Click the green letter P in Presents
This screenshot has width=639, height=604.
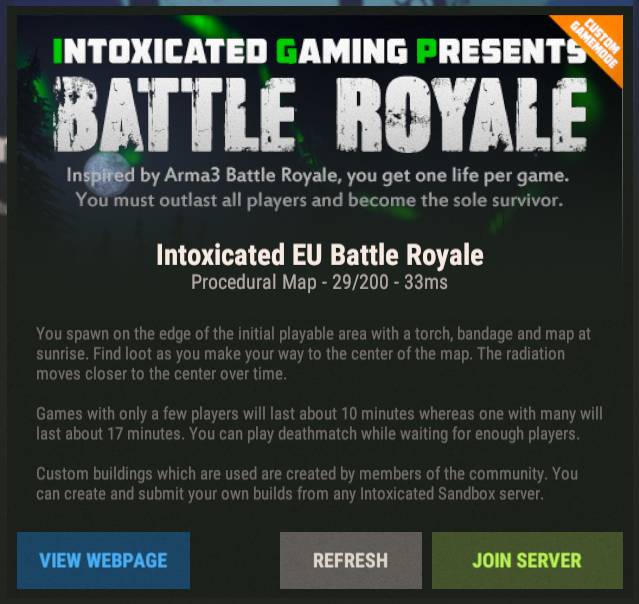click(426, 51)
